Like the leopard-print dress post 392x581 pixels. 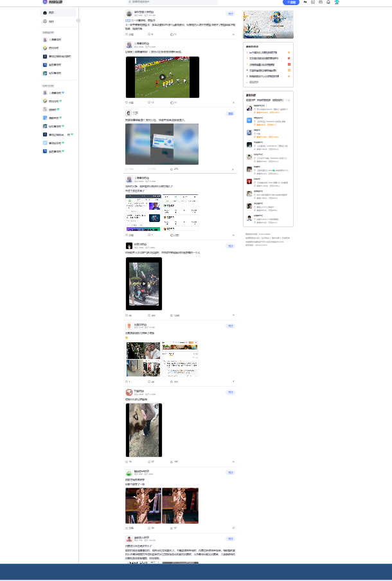(174, 528)
